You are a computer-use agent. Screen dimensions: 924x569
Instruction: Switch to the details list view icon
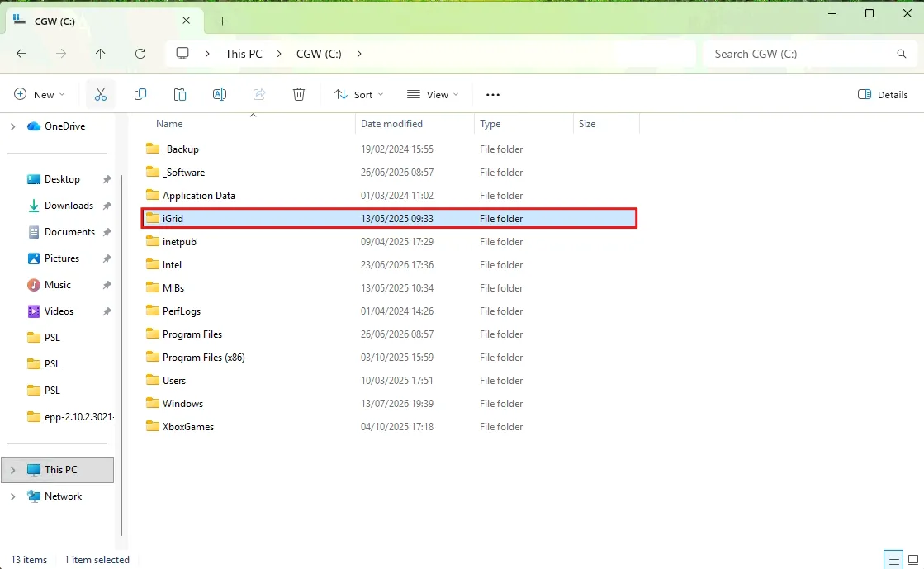(894, 560)
